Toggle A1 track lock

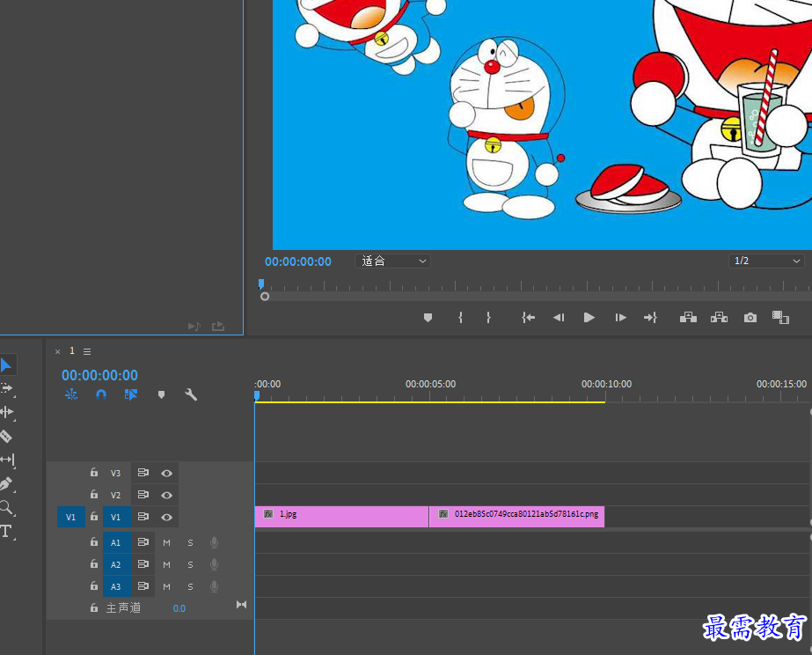94,542
